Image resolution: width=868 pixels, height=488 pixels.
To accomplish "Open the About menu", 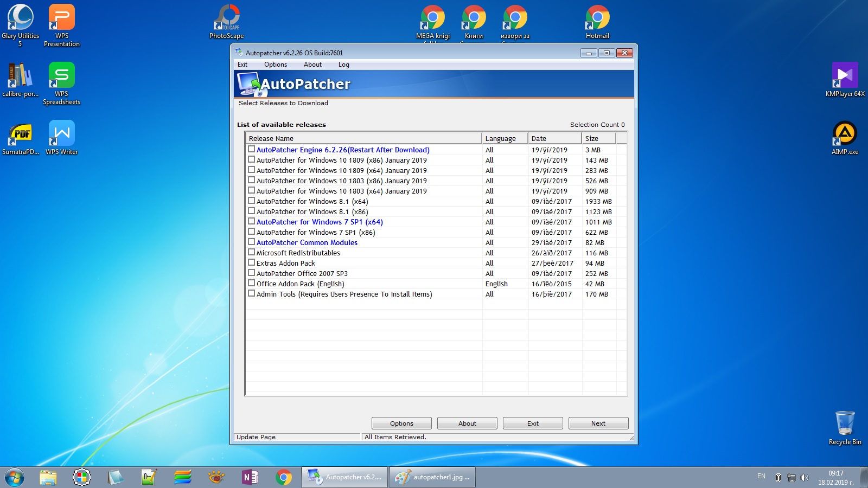I will click(312, 65).
